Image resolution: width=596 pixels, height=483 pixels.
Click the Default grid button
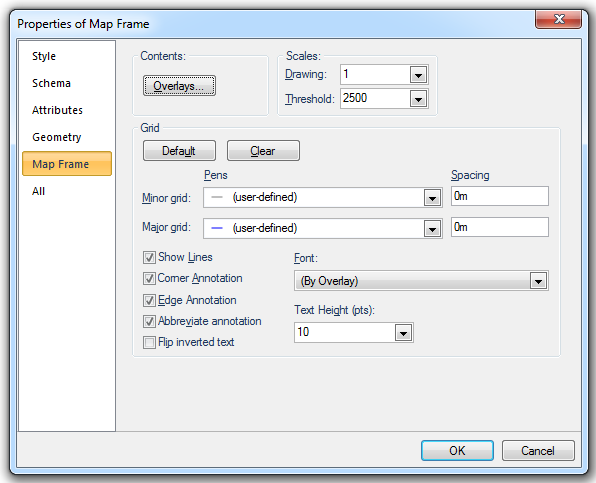[179, 151]
